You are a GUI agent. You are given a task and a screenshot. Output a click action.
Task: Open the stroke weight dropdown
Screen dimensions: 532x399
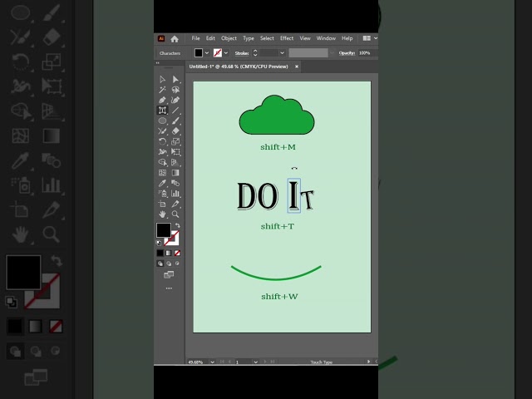coord(282,53)
